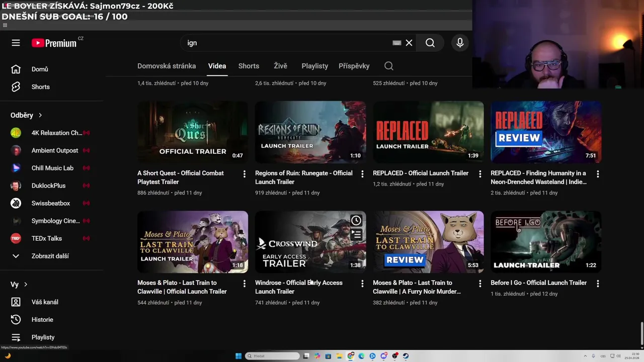
Task: Open the TEDx Talks subscription
Action: tap(51, 238)
